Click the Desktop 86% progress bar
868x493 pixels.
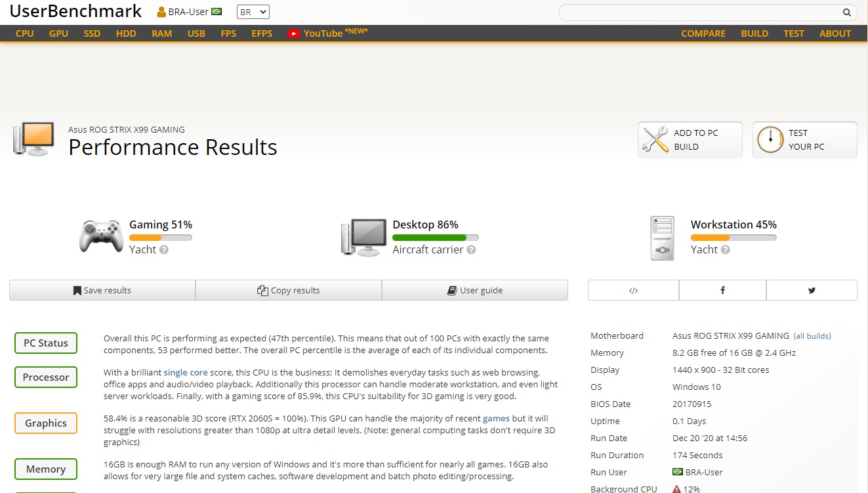[436, 238]
